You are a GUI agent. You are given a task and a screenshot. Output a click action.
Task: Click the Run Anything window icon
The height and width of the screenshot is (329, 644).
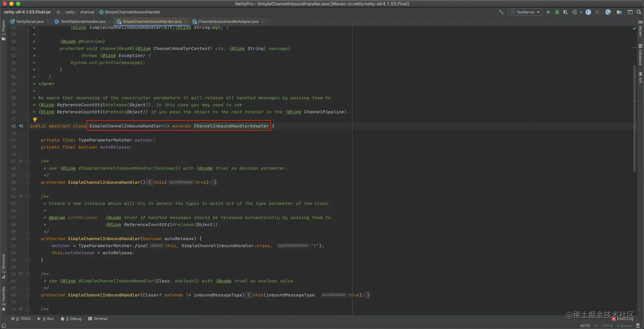(630, 12)
